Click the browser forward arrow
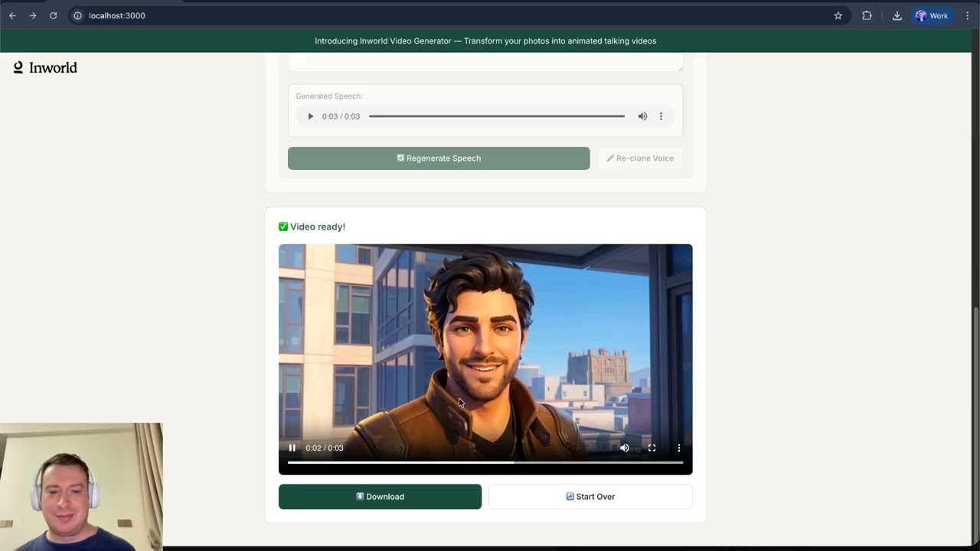The width and height of the screenshot is (980, 551). coord(33,15)
